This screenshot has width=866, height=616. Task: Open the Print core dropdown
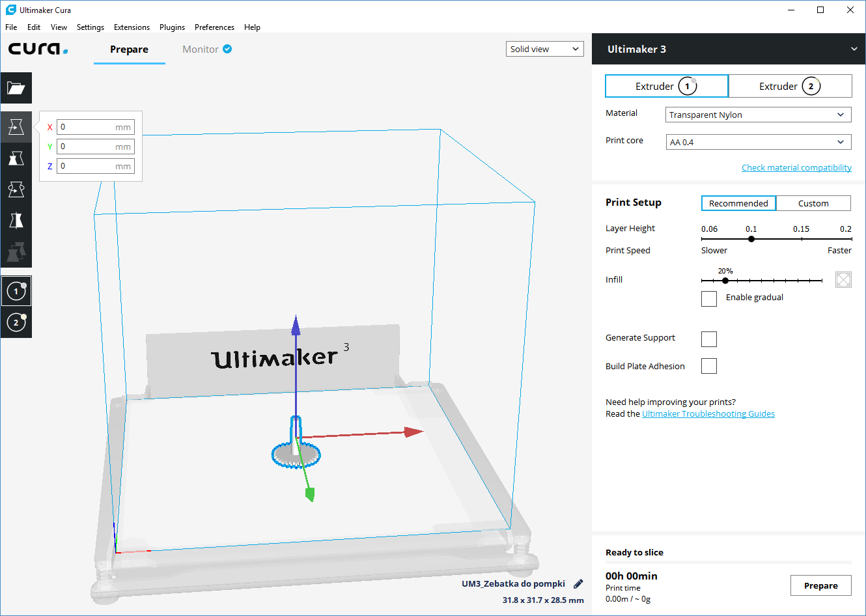(759, 142)
